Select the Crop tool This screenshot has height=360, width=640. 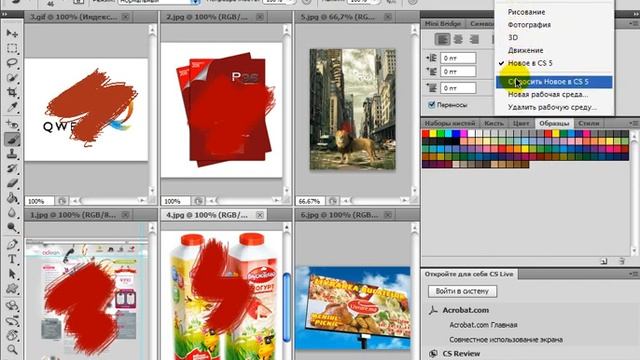click(x=12, y=92)
